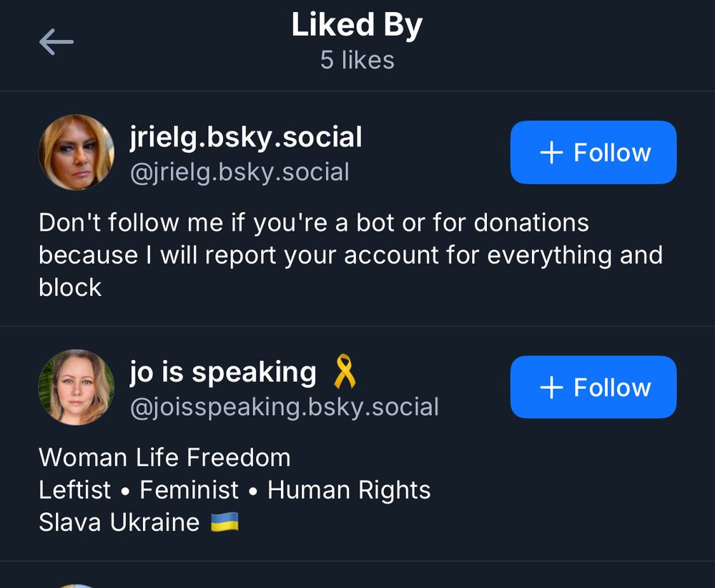Screen dimensions: 715x588
Task: Follow the jrielg.bsky.social account
Action: 593,152
